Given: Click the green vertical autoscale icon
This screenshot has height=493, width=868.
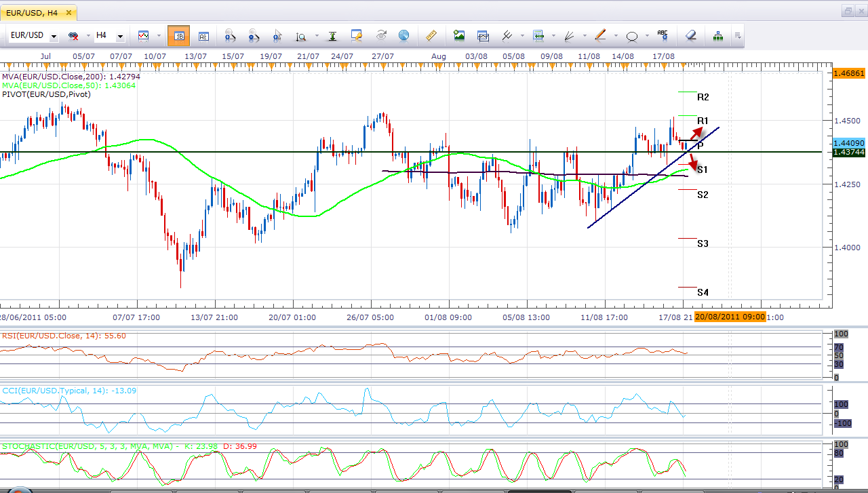Looking at the screenshot, I should [332, 36].
